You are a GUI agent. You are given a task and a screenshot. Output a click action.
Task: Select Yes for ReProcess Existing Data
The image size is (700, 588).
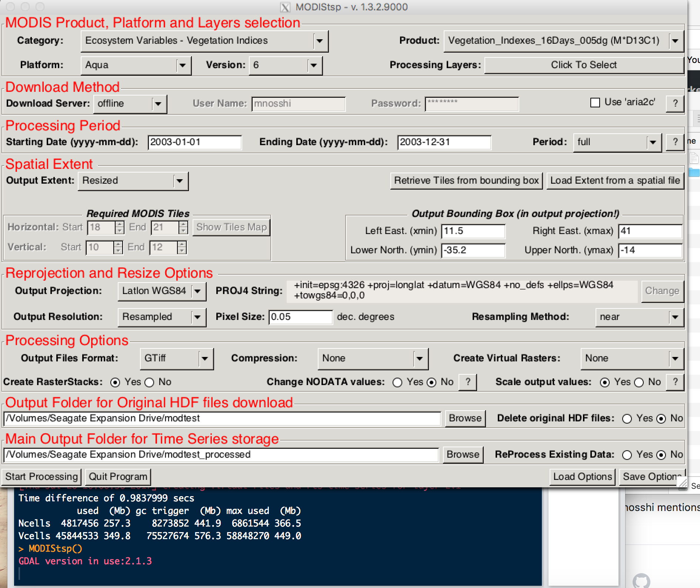click(x=627, y=455)
